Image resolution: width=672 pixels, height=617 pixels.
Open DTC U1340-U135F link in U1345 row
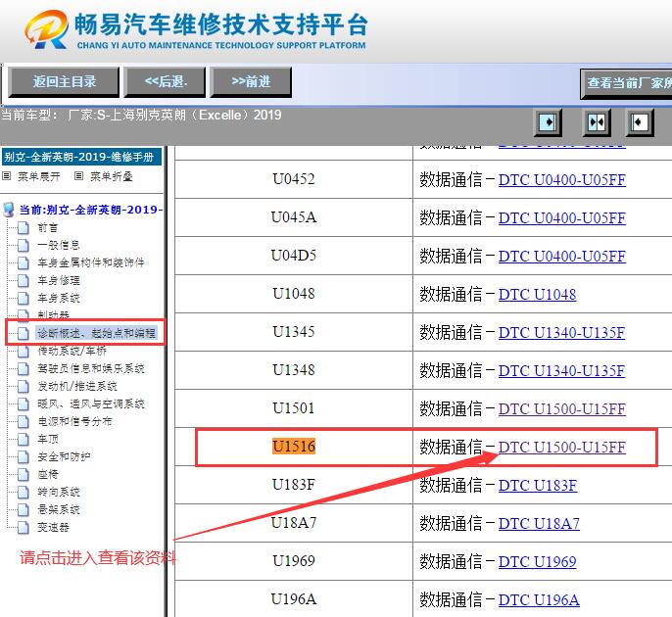tap(561, 333)
